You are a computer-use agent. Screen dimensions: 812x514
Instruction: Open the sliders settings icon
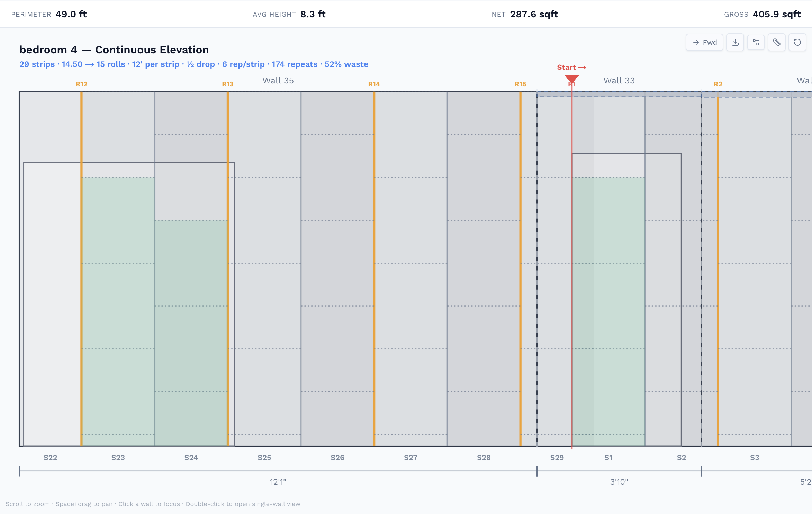756,42
